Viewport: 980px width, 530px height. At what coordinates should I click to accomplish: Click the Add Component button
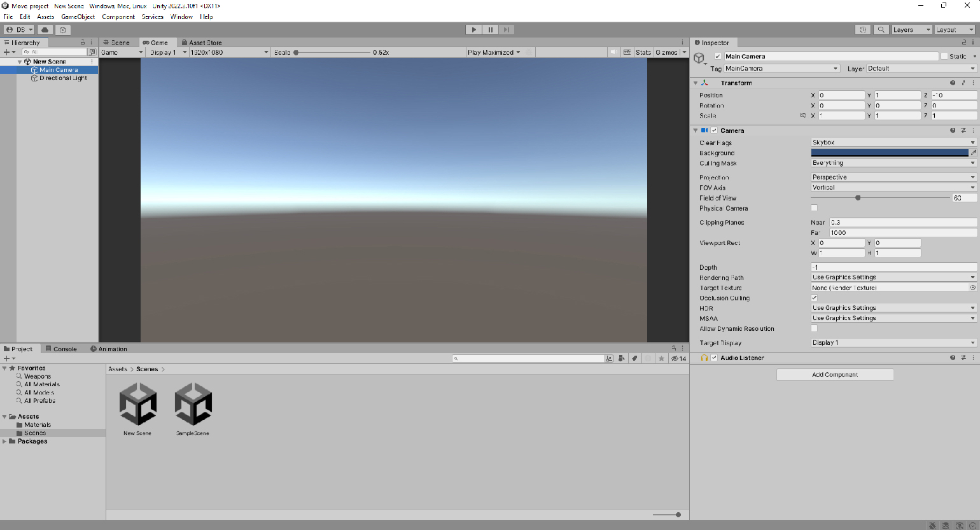[835, 375]
